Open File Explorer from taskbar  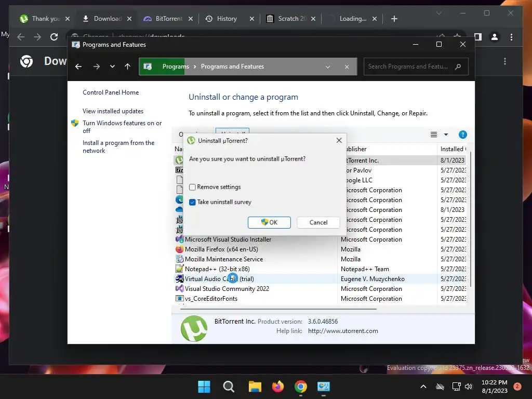pyautogui.click(x=255, y=387)
